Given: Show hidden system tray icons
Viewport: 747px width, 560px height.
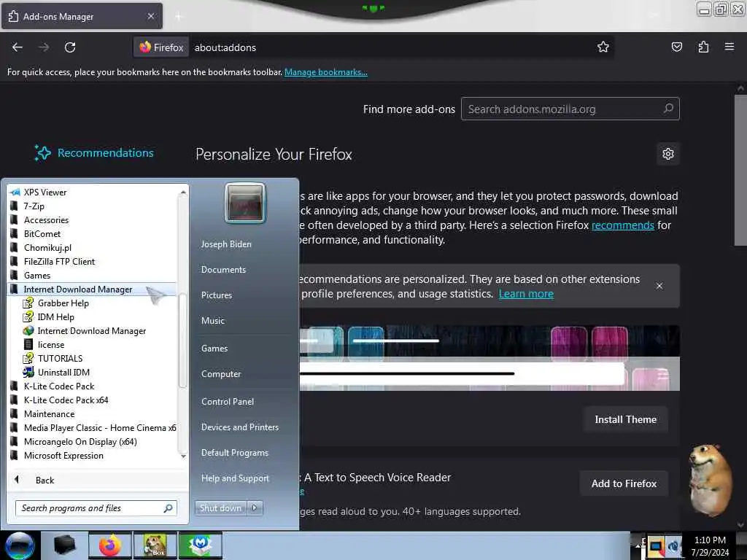Looking at the screenshot, I should pyautogui.click(x=638, y=545).
